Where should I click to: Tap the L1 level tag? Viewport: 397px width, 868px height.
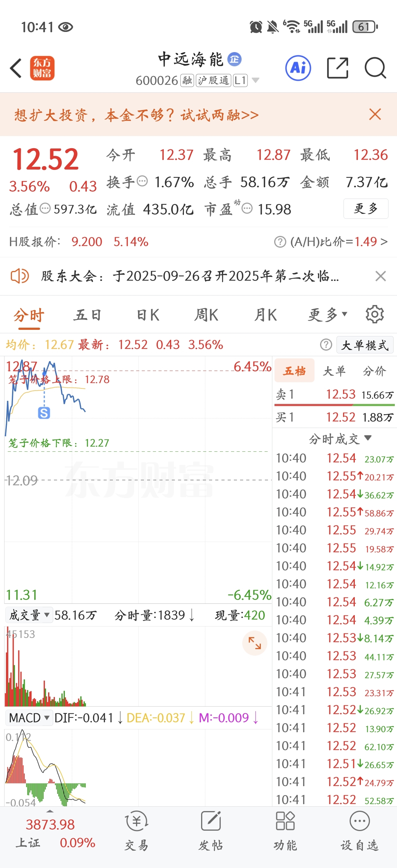click(240, 80)
